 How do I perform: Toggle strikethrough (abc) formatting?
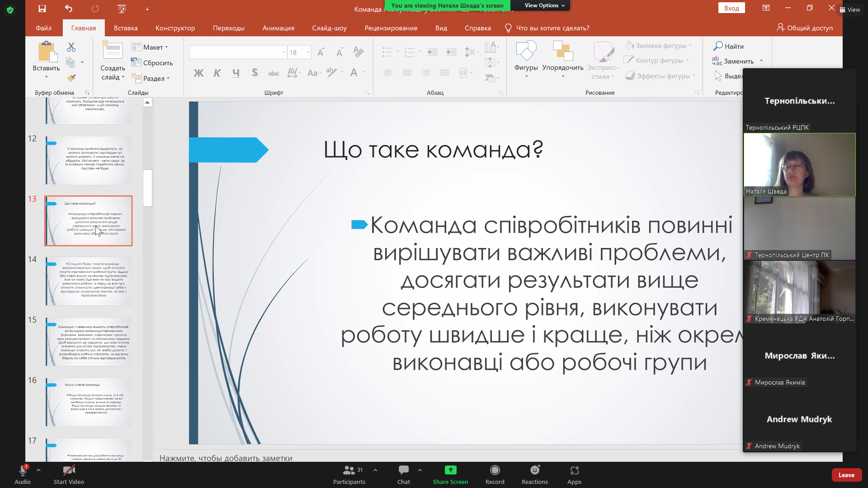click(274, 73)
